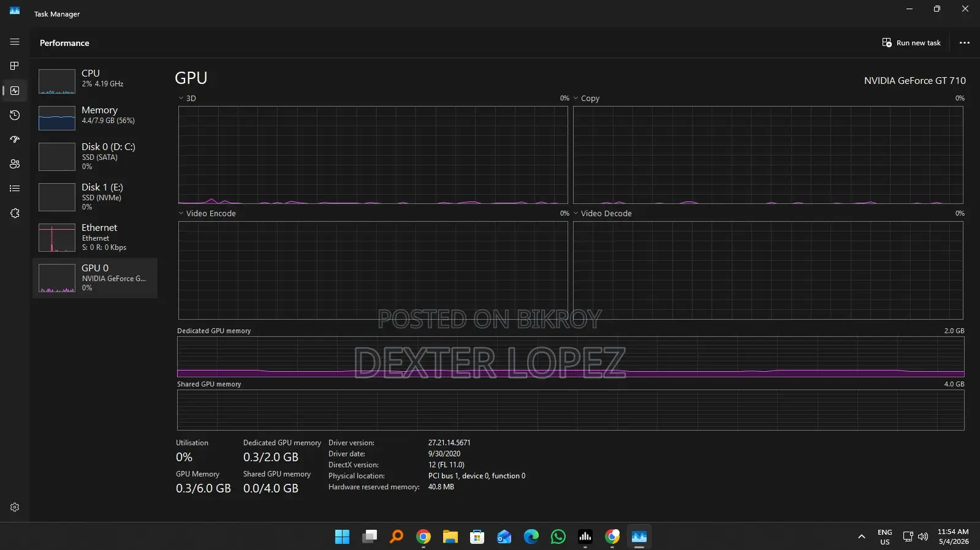Click inside the Copy utilisation graph
This screenshot has width=980, height=550.
[x=768, y=155]
